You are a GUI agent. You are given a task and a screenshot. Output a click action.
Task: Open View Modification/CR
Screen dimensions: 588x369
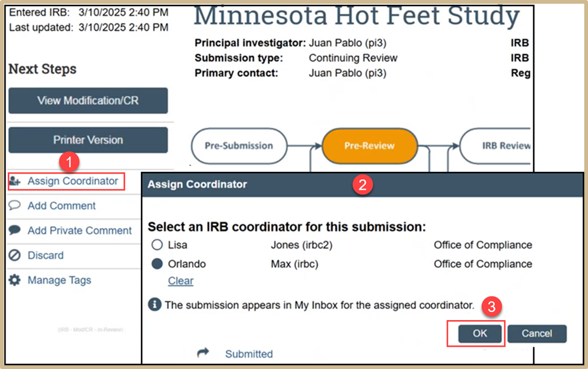[x=88, y=100]
